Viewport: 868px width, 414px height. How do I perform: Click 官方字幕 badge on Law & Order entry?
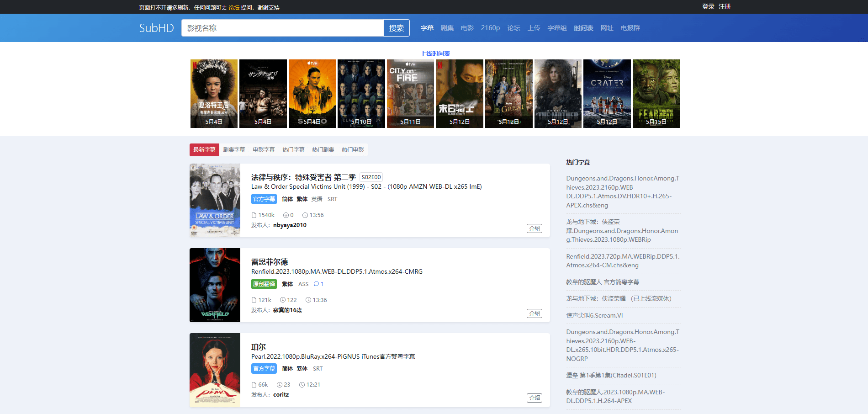264,199
